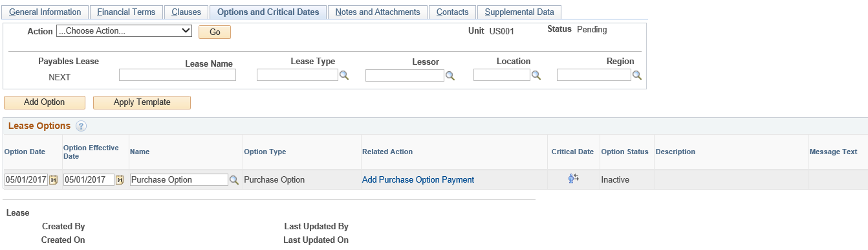Click into the Lease Type field
The width and height of the screenshot is (868, 250).
point(298,75)
